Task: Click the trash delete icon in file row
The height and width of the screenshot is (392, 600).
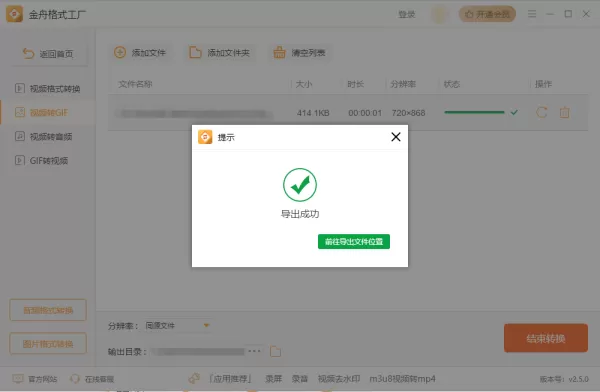Action: (x=564, y=112)
